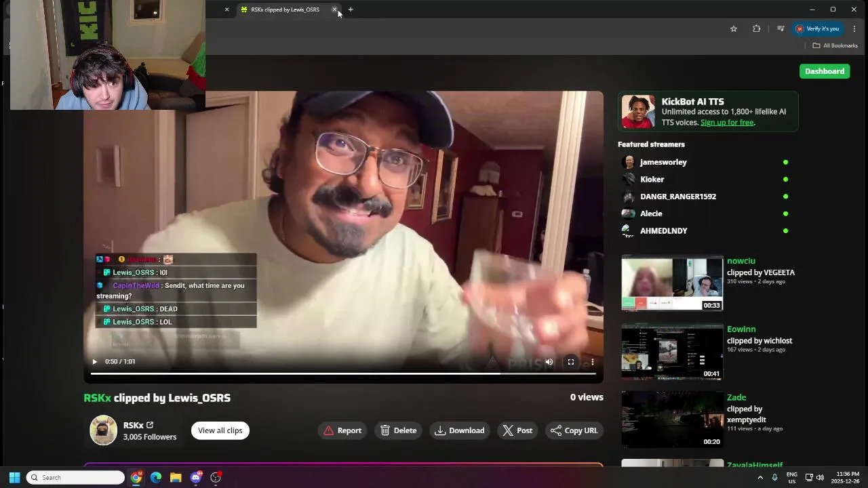Open the Eowinn clip thumbnail
The image size is (868, 488).
672,352
